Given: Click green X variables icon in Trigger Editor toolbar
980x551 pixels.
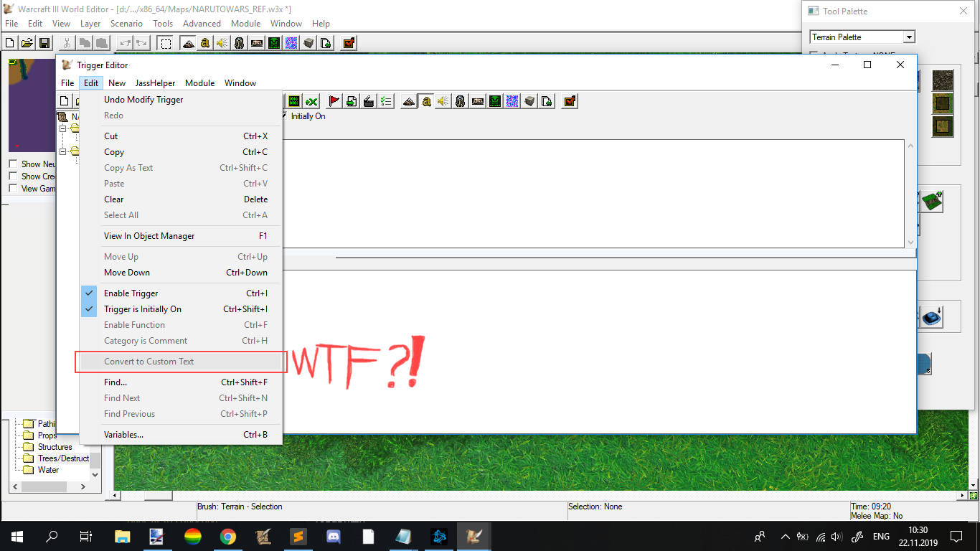Looking at the screenshot, I should [311, 101].
